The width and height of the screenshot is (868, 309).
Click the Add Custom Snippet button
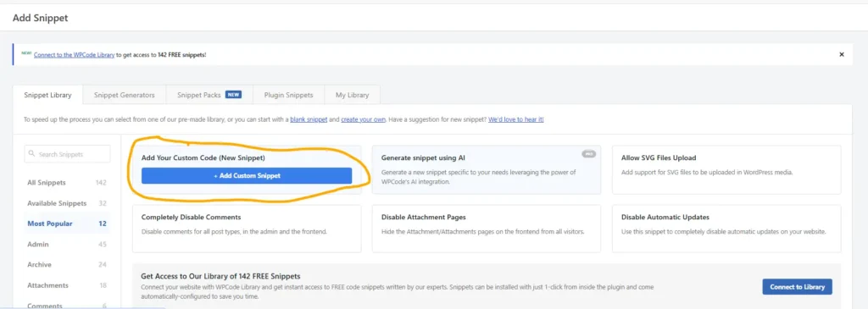pos(247,176)
